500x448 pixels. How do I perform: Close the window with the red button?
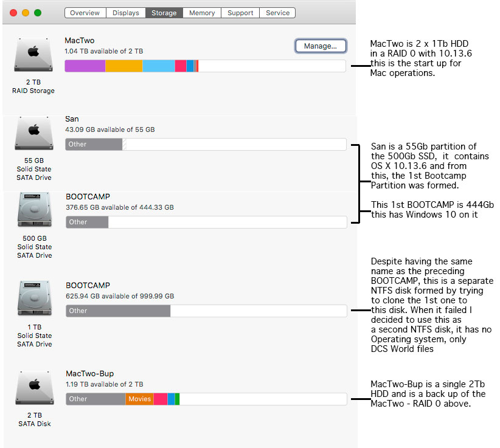13,13
